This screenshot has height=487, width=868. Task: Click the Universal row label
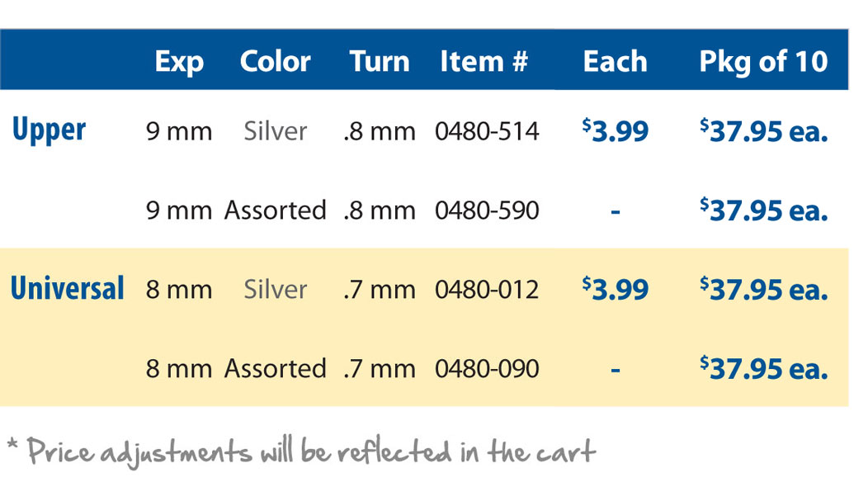(x=68, y=289)
